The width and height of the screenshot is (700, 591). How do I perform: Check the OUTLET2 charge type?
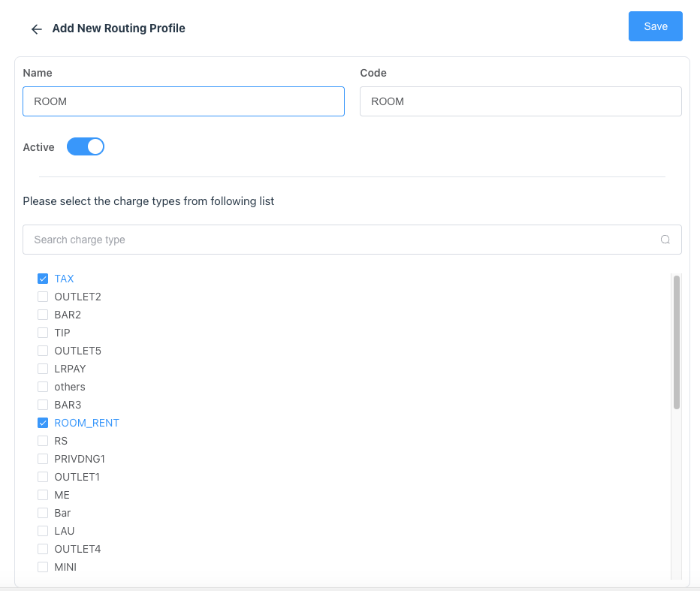(43, 296)
